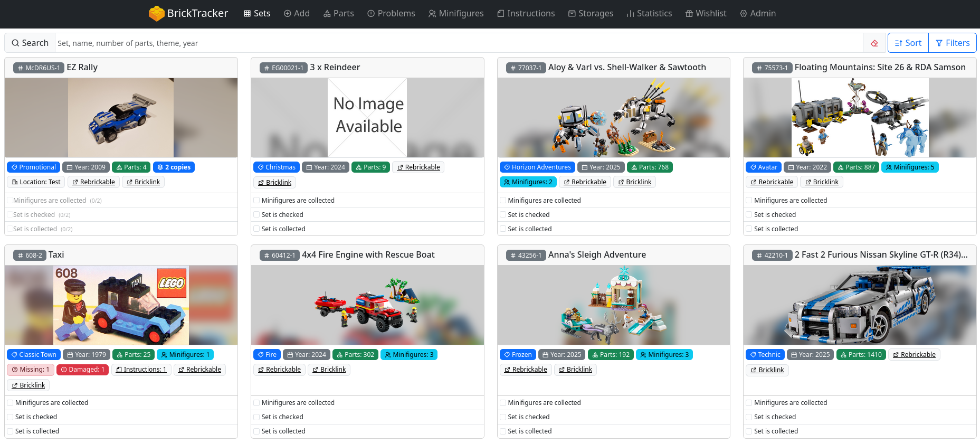
Task: Open the Rebrickable link for 4x4 Fire Engine
Action: coord(279,370)
